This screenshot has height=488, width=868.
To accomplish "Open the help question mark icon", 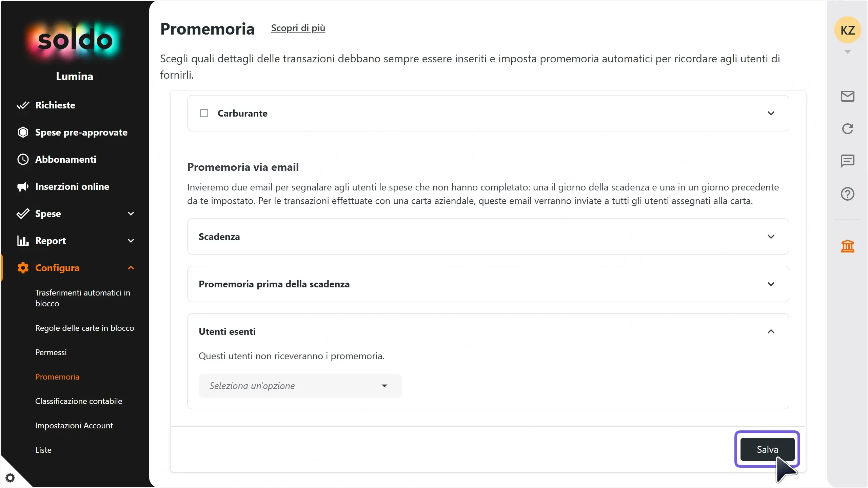I will point(847,194).
